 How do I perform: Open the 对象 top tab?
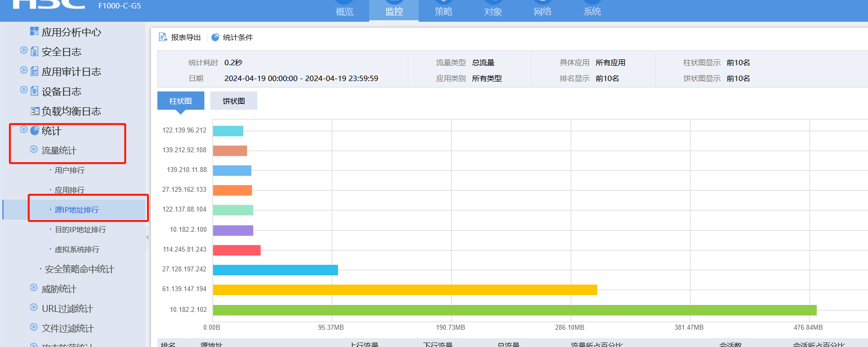tap(493, 11)
